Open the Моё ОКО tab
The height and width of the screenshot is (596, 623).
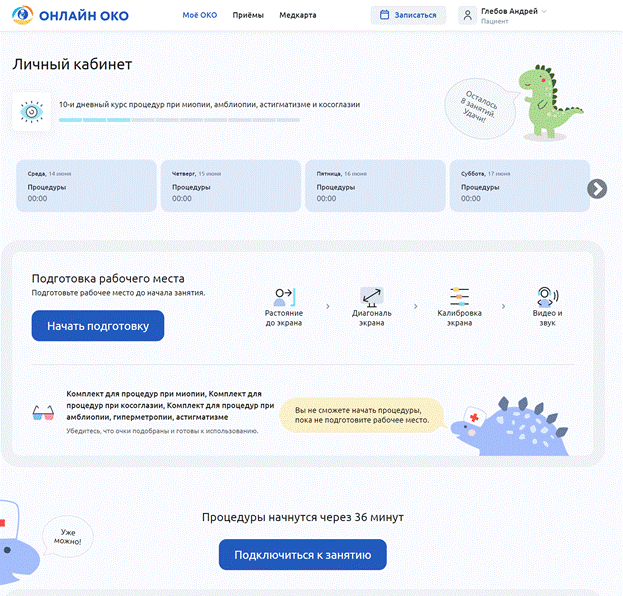coord(201,15)
